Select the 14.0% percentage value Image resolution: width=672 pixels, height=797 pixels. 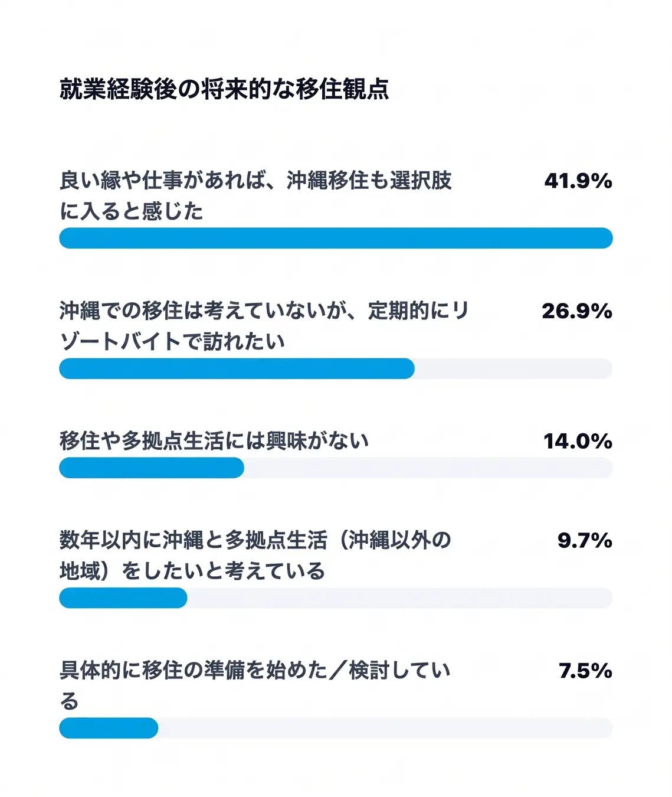(578, 441)
